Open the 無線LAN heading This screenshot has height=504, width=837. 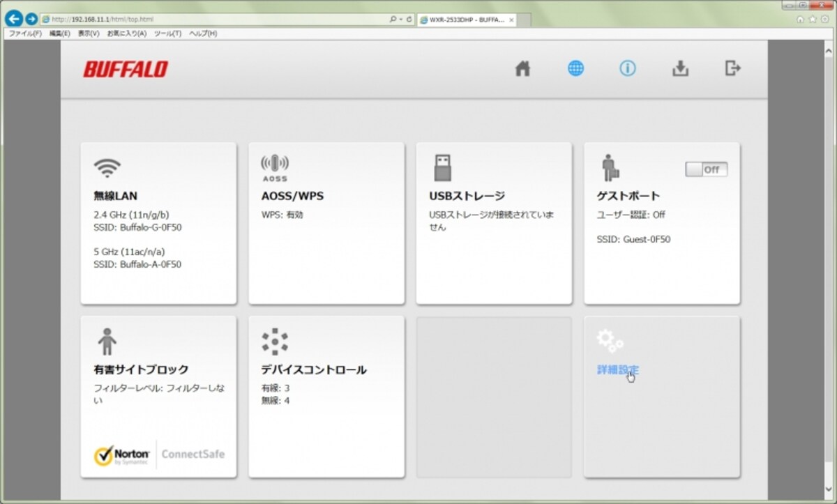pyautogui.click(x=115, y=196)
